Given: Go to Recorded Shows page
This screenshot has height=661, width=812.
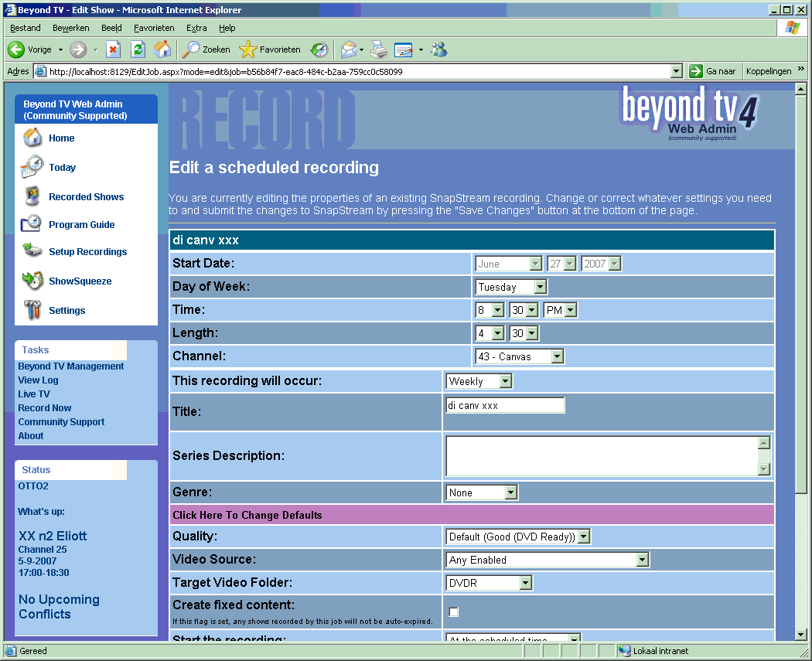Looking at the screenshot, I should point(87,196).
